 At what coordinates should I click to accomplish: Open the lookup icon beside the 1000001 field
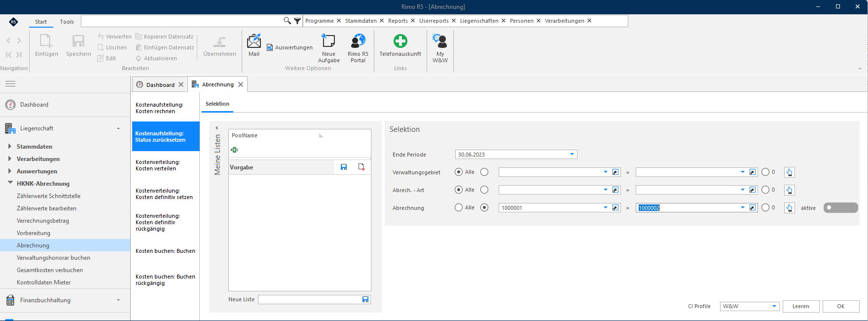615,208
